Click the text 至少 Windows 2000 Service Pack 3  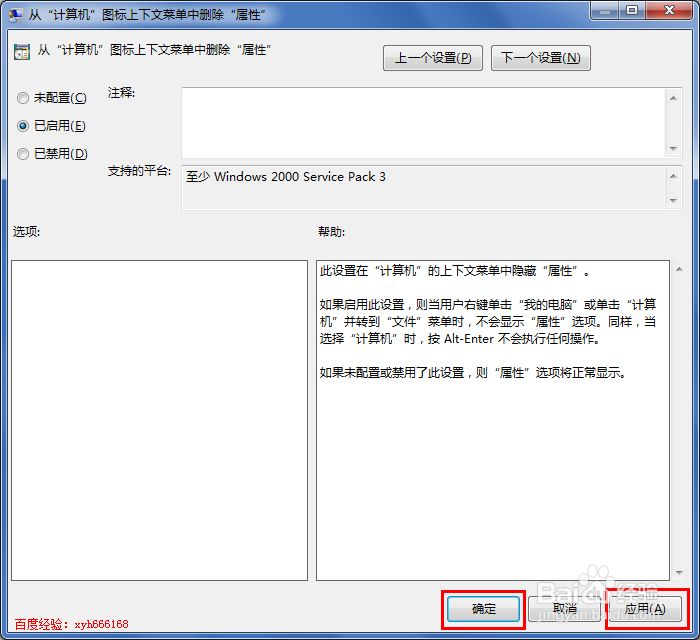pyautogui.click(x=286, y=177)
